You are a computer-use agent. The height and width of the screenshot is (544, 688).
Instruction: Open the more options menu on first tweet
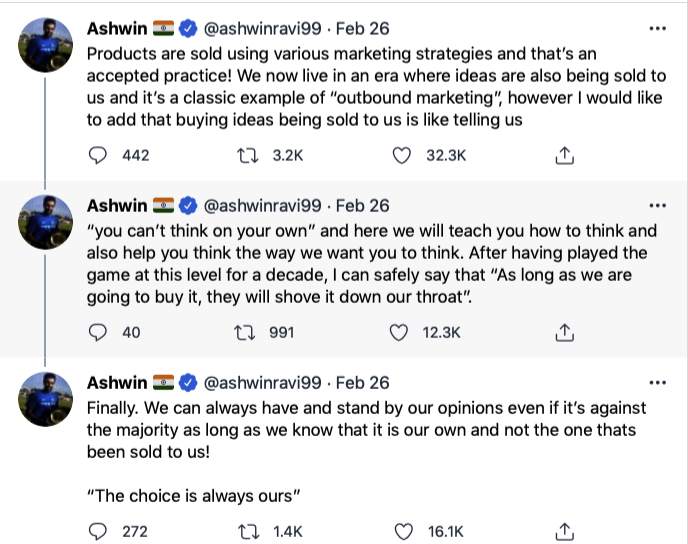click(x=657, y=27)
